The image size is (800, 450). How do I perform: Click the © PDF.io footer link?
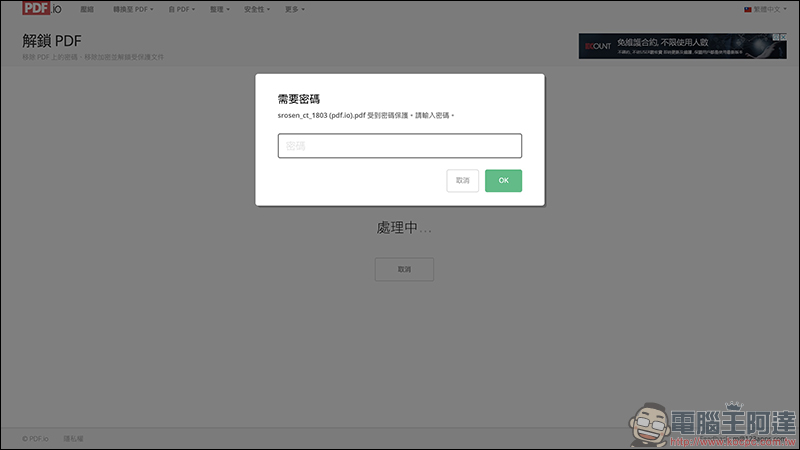pos(36,438)
